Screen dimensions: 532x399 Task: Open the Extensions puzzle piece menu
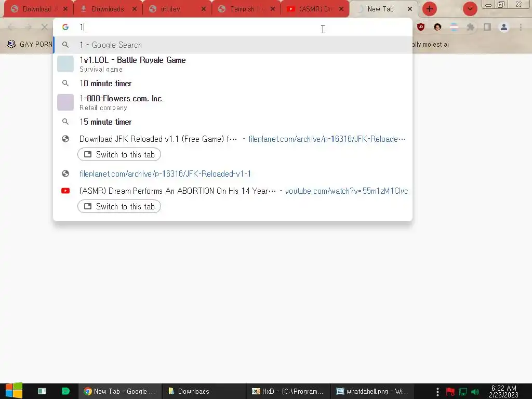471,27
